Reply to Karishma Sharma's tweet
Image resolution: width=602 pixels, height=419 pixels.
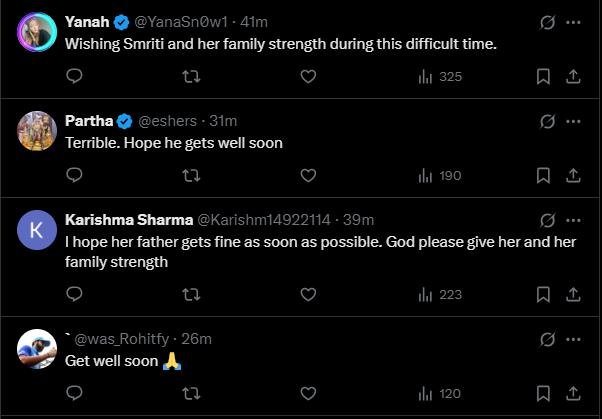pos(74,294)
